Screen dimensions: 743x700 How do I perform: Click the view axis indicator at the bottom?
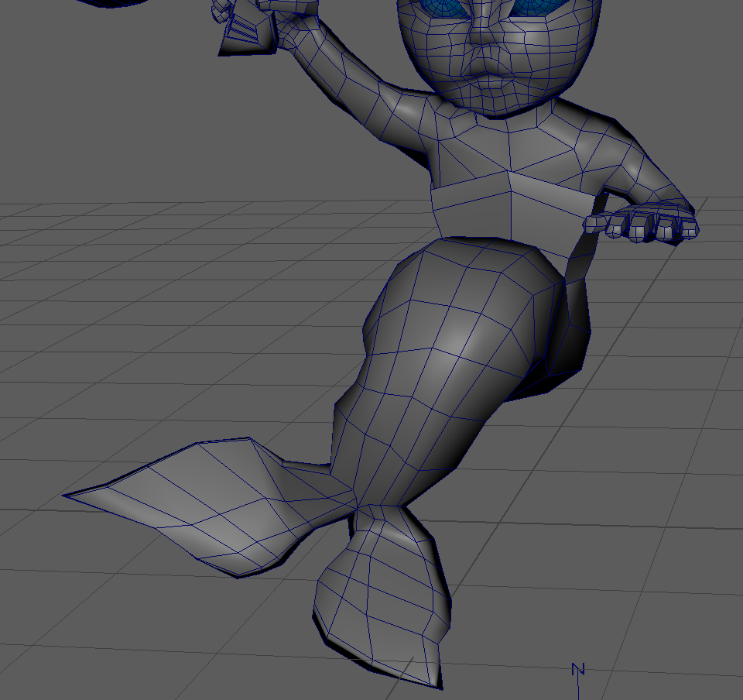[x=577, y=671]
